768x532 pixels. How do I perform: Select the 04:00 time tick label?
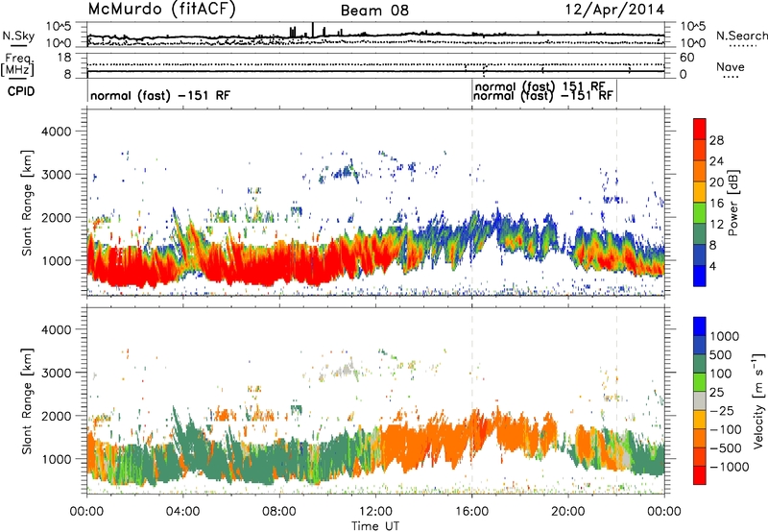point(182,512)
